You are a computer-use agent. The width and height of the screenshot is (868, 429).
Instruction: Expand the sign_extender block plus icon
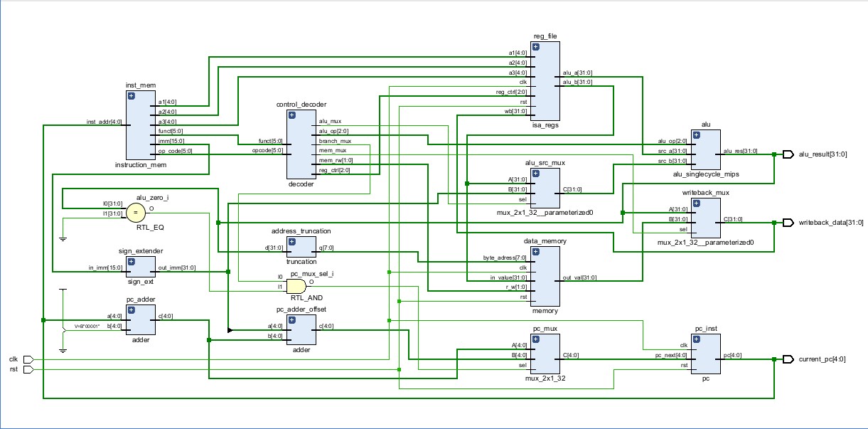131,261
